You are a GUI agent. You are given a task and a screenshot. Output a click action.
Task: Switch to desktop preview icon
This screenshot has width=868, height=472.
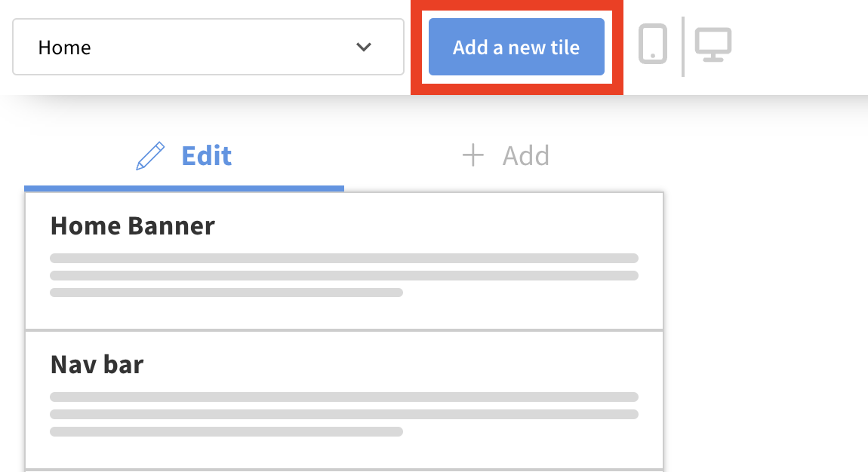pyautogui.click(x=713, y=45)
